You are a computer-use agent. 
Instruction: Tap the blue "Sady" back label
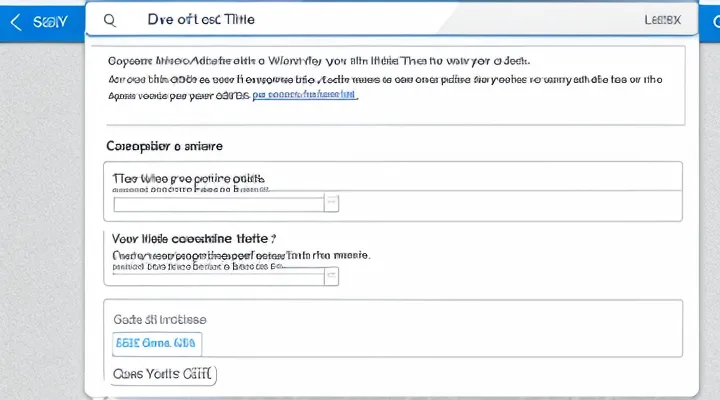pos(50,20)
